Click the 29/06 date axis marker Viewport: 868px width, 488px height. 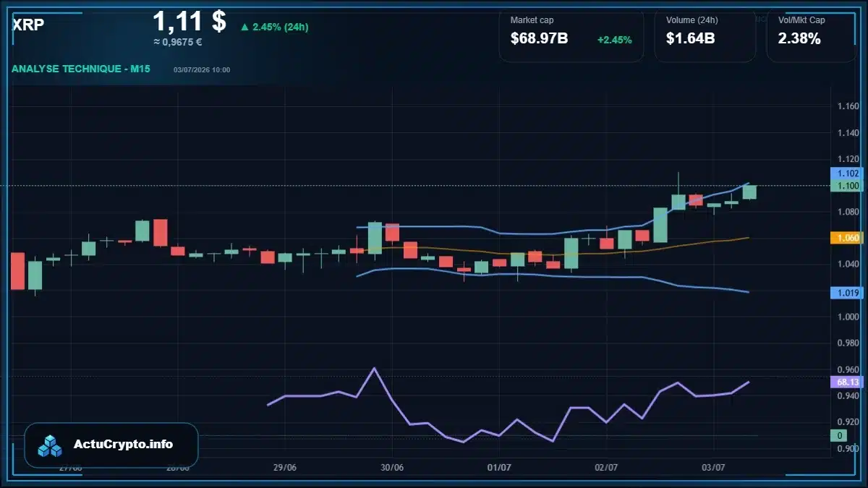(x=285, y=468)
